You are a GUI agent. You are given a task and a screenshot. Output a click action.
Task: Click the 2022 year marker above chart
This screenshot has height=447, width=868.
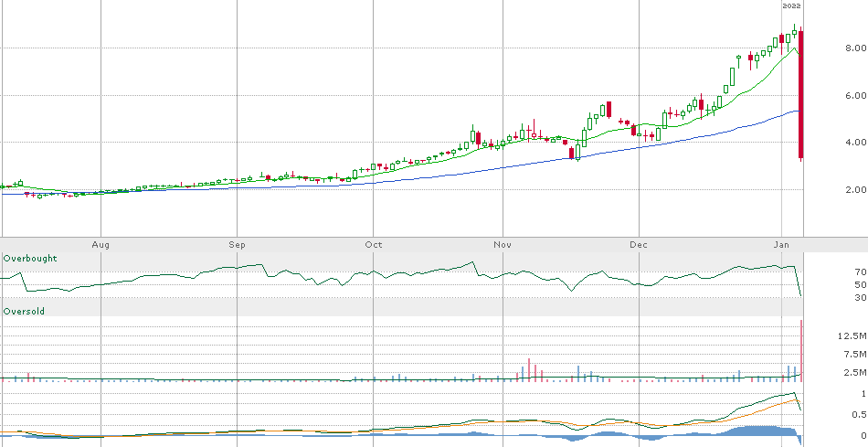click(791, 5)
